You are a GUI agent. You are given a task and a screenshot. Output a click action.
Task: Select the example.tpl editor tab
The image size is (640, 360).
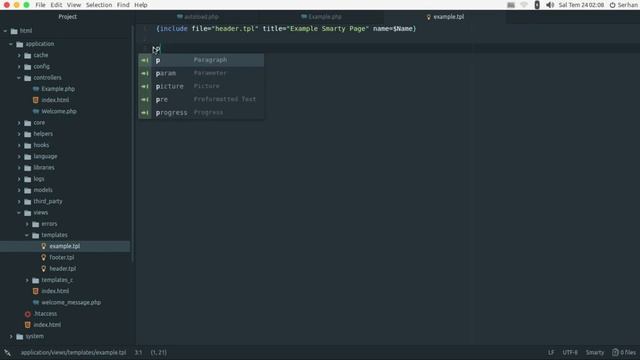click(445, 17)
